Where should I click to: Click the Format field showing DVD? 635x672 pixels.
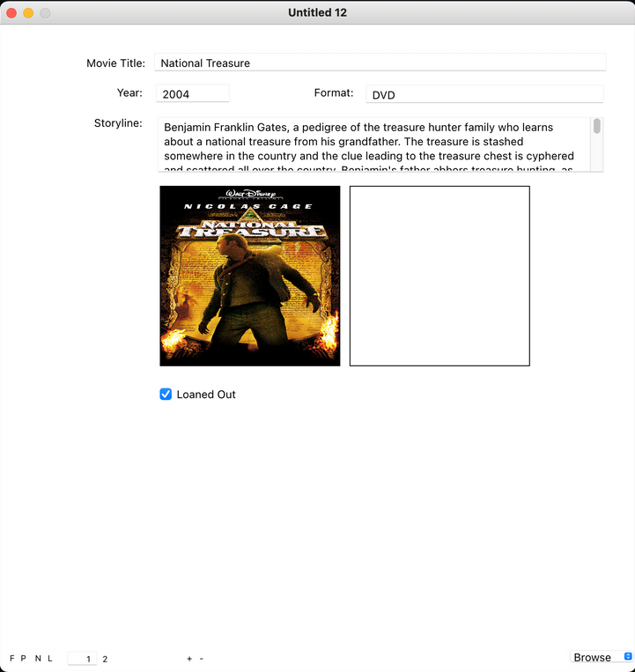[x=484, y=94]
